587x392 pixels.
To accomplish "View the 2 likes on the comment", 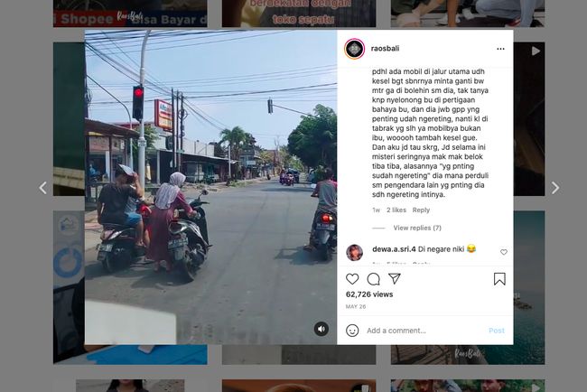I will coord(396,210).
